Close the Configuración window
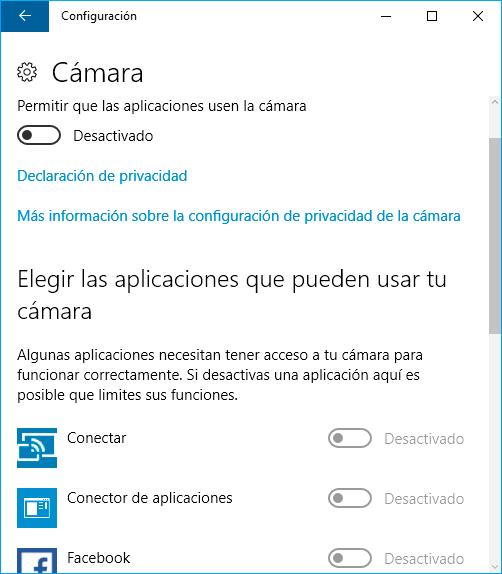The image size is (502, 574). [478, 16]
